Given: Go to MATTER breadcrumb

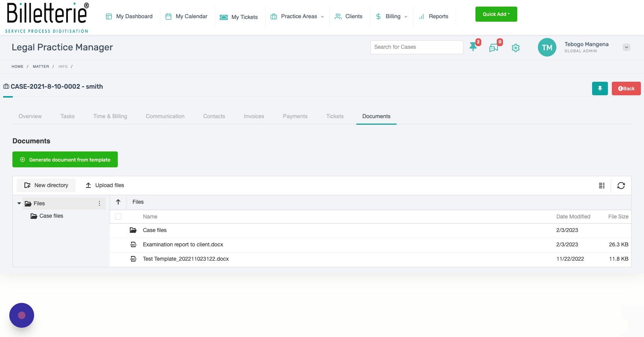Looking at the screenshot, I should click(x=41, y=67).
